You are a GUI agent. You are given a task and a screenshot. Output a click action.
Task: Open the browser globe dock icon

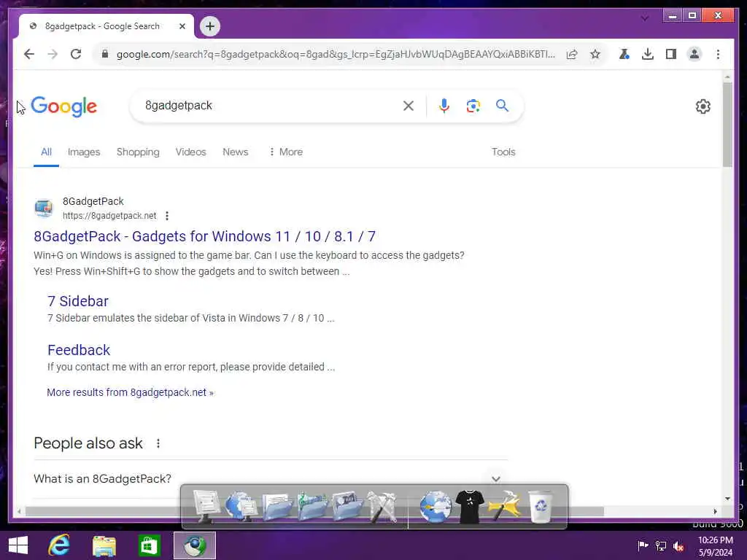coord(435,507)
